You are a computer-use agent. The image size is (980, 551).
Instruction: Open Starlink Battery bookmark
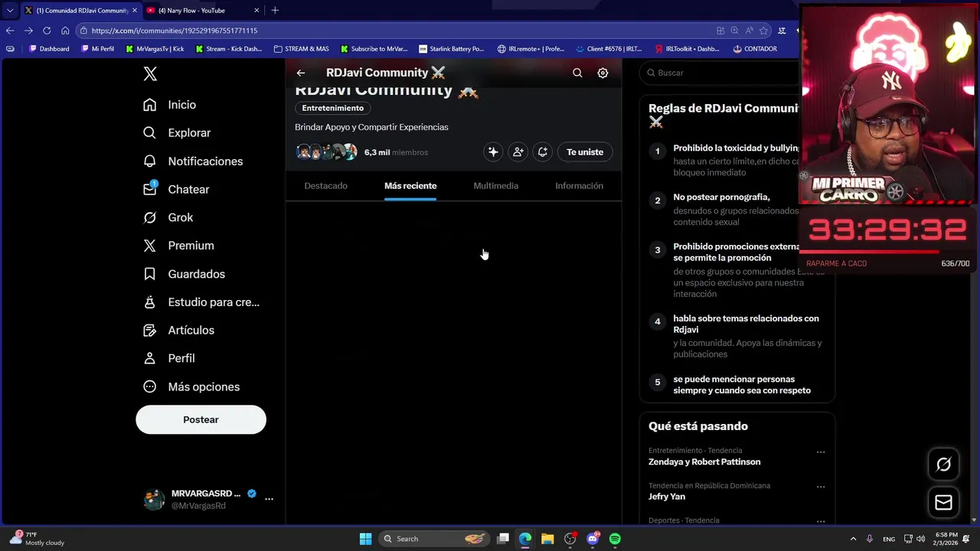[x=452, y=49]
